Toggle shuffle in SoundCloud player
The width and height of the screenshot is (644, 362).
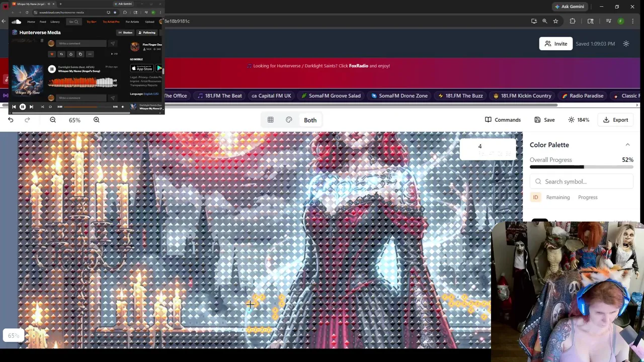[x=42, y=107]
